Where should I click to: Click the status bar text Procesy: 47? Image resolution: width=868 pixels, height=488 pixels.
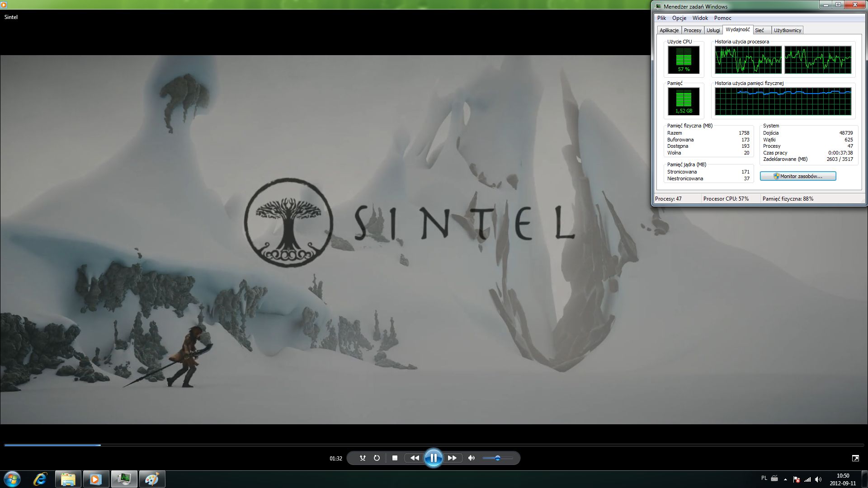pyautogui.click(x=668, y=199)
